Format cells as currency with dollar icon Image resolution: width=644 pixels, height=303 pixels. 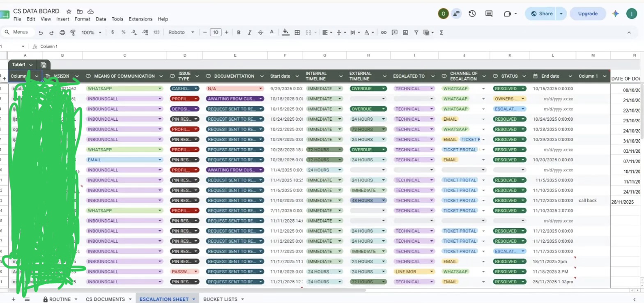point(113,32)
